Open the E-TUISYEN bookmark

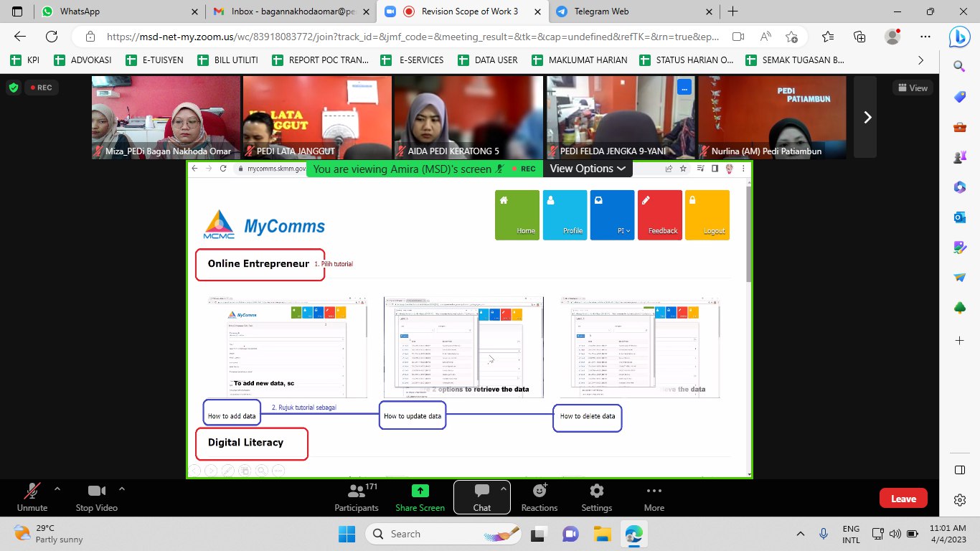tap(154, 60)
